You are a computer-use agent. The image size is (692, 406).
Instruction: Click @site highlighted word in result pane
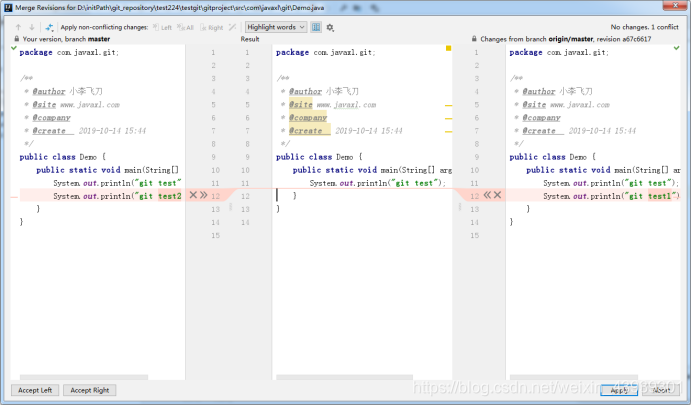click(301, 105)
